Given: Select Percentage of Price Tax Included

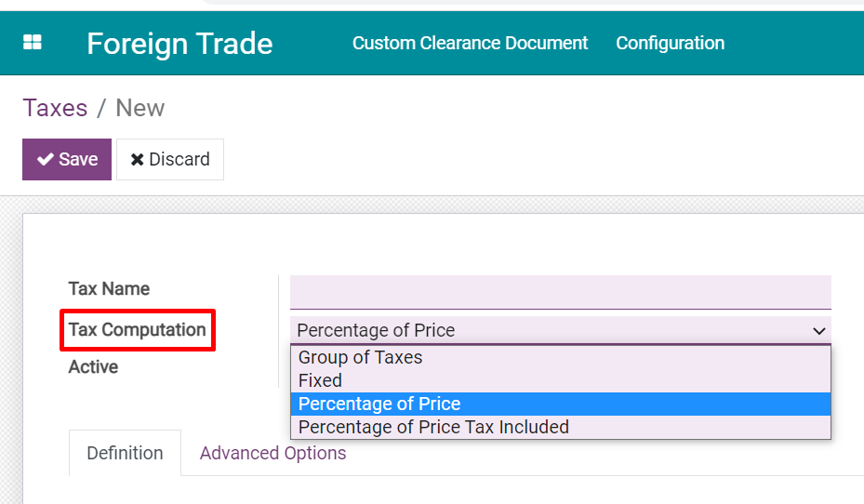Looking at the screenshot, I should click(433, 427).
